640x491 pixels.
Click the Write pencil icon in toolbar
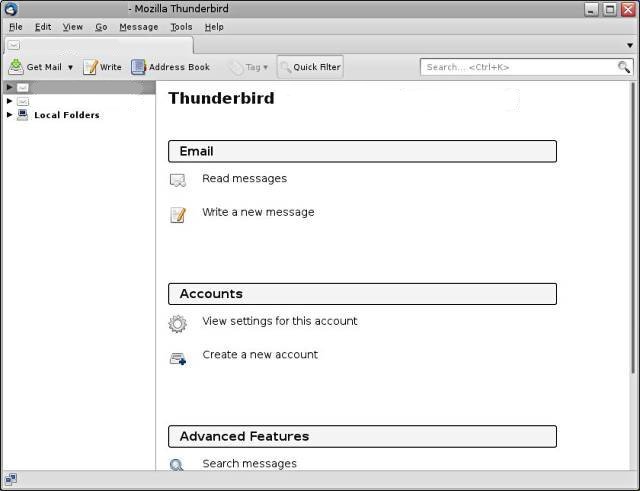[90, 67]
